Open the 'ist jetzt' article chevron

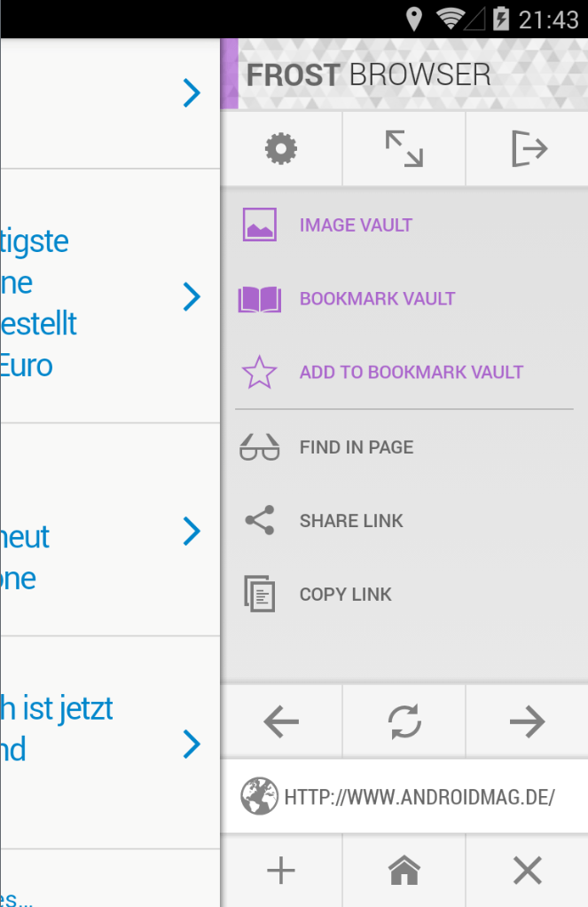click(x=192, y=744)
